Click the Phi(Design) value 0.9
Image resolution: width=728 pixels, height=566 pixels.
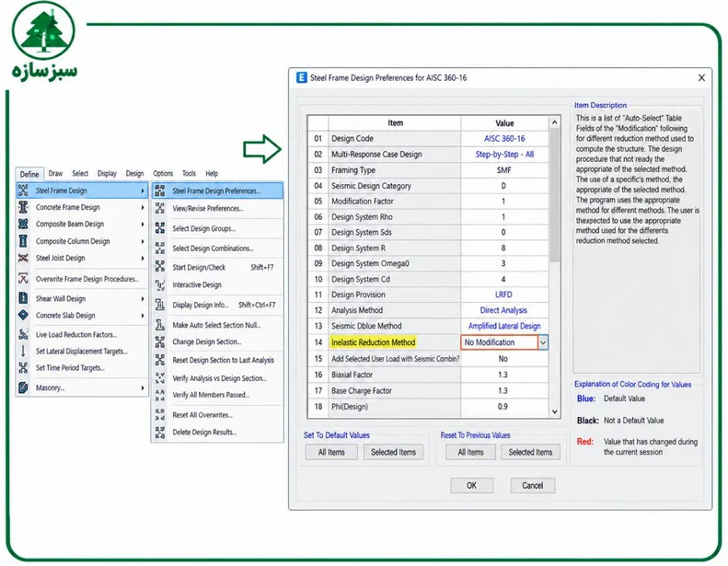(504, 406)
